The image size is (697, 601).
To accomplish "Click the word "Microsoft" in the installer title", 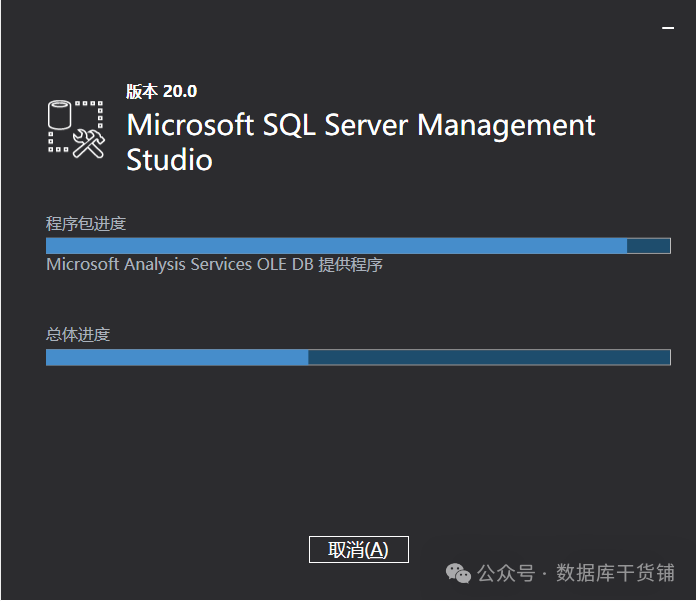I will pos(190,125).
